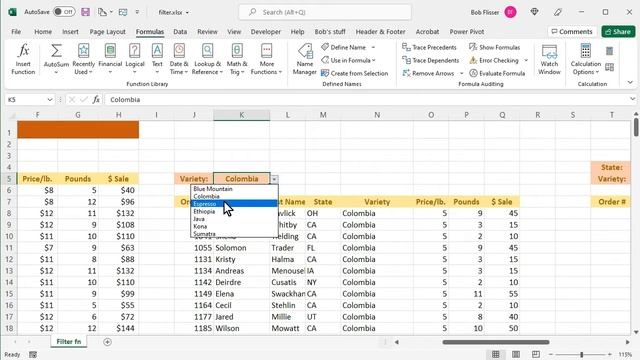Open Calculation Options dropdown

point(586,59)
